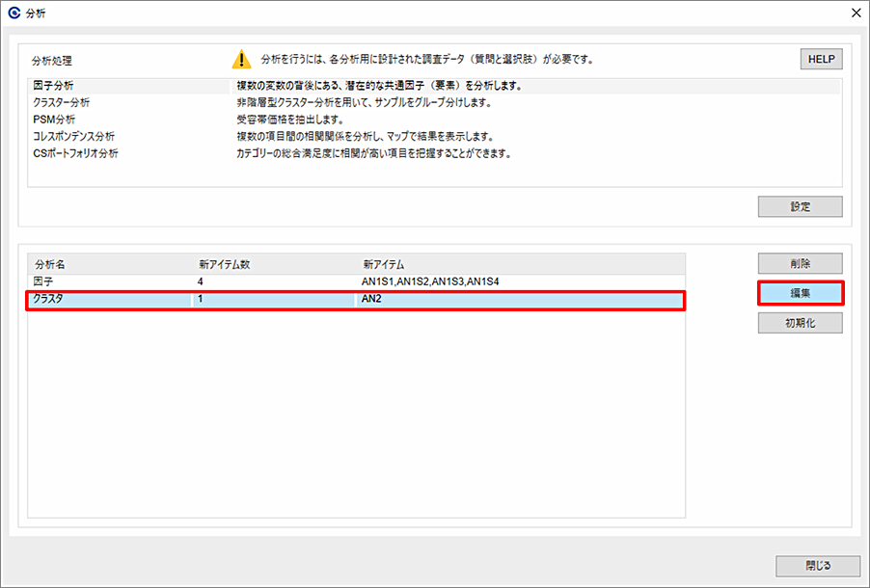Viewport: 870px width, 588px height.
Task: Select the クラスタ analysis row
Action: tap(356, 299)
